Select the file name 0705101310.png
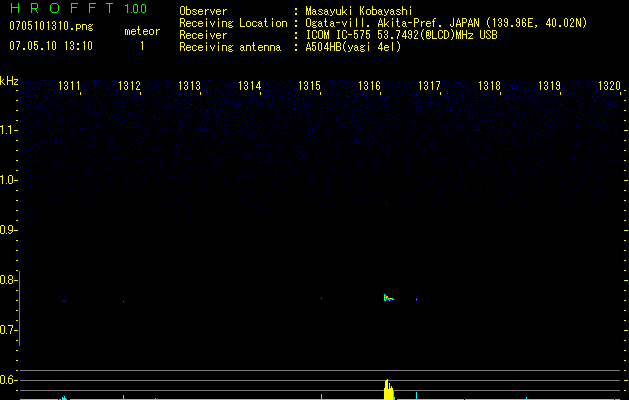Image resolution: width=629 pixels, height=400 pixels. click(51, 27)
